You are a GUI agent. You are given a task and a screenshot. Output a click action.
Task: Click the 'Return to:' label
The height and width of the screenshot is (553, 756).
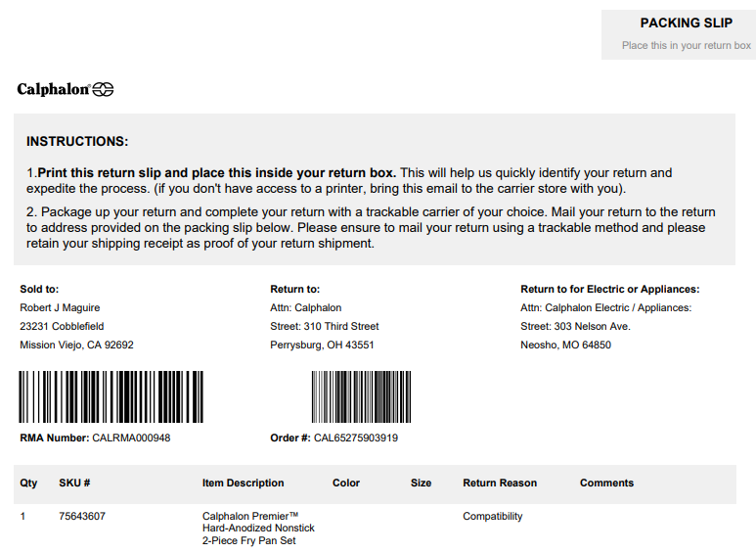point(295,289)
